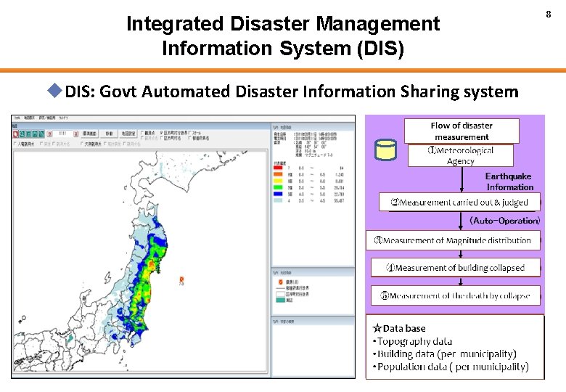This screenshot has height=392, width=566.
Task: Open the second DIS menu bar item
Action: 30,118
